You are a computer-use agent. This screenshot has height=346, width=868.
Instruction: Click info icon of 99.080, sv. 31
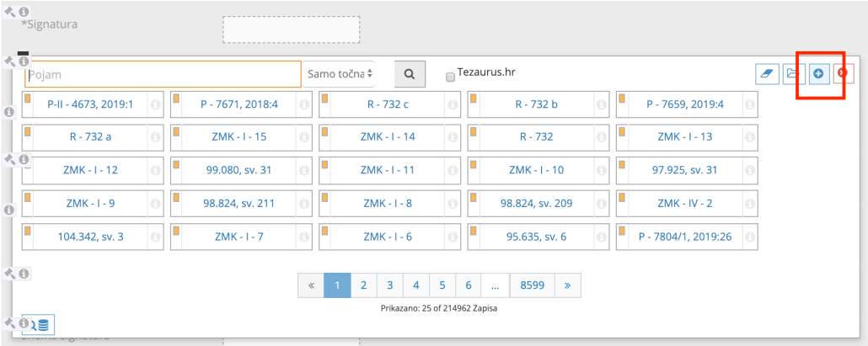pos(304,170)
